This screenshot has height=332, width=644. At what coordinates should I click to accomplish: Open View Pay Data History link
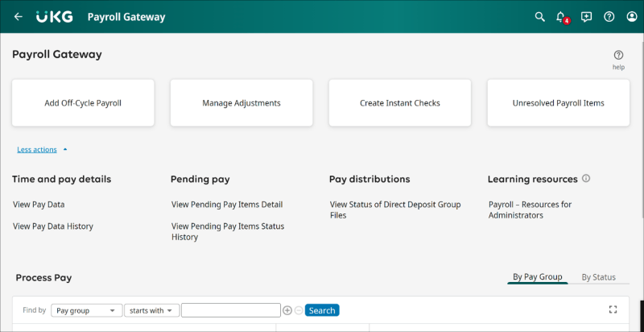pyautogui.click(x=53, y=226)
